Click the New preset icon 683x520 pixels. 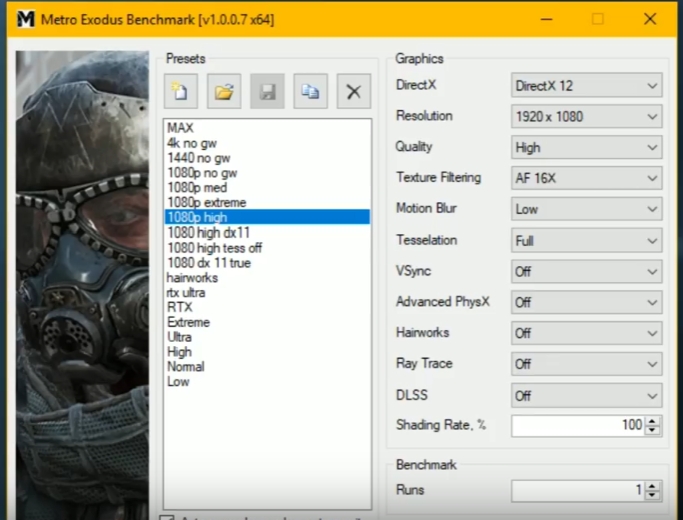point(181,91)
